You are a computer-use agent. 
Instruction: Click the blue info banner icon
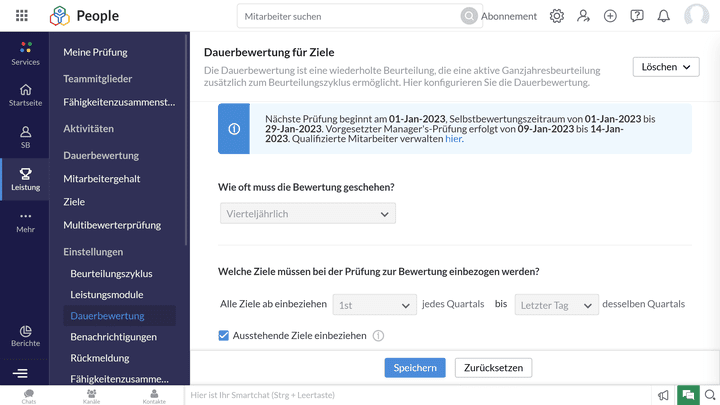click(x=234, y=129)
